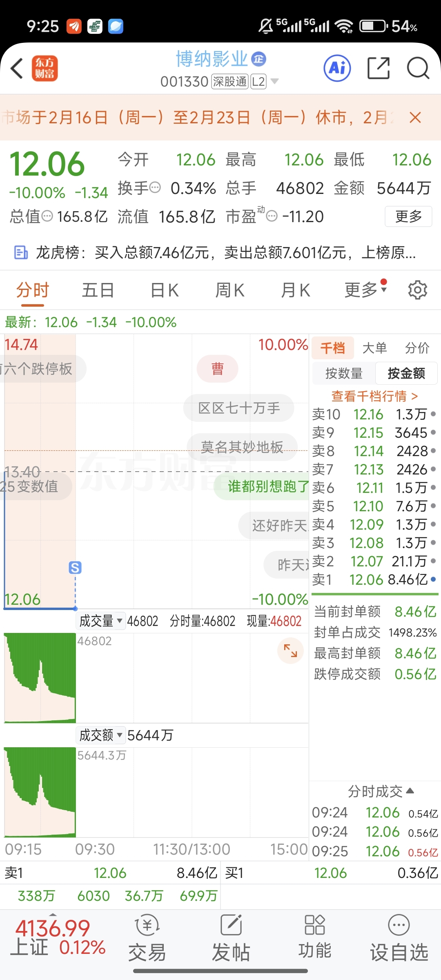Open the 交易 trade button
The image size is (441, 980).
147,939
